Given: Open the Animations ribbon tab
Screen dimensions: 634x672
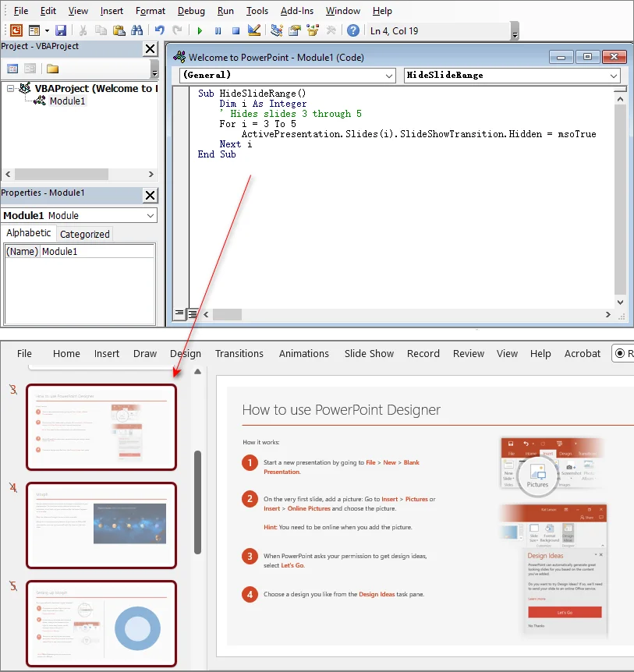Looking at the screenshot, I should point(304,354).
